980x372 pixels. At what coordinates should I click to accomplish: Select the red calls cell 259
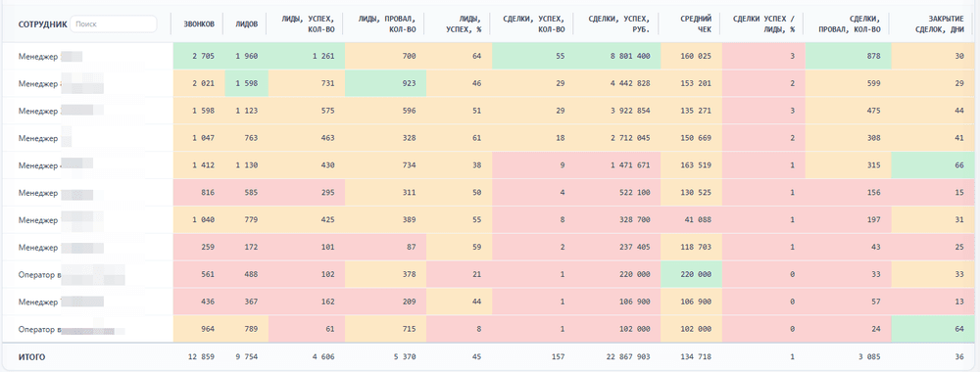198,248
